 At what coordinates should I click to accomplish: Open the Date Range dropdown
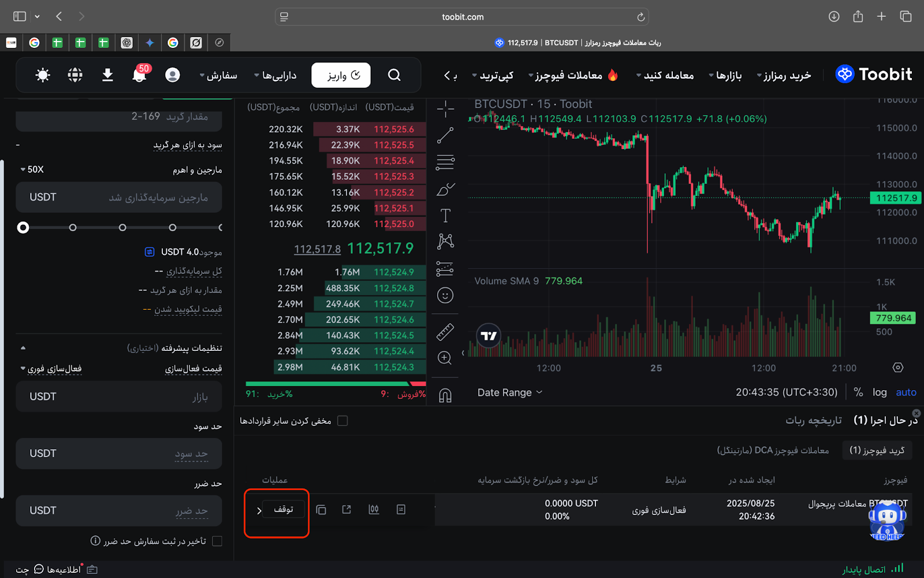click(510, 392)
